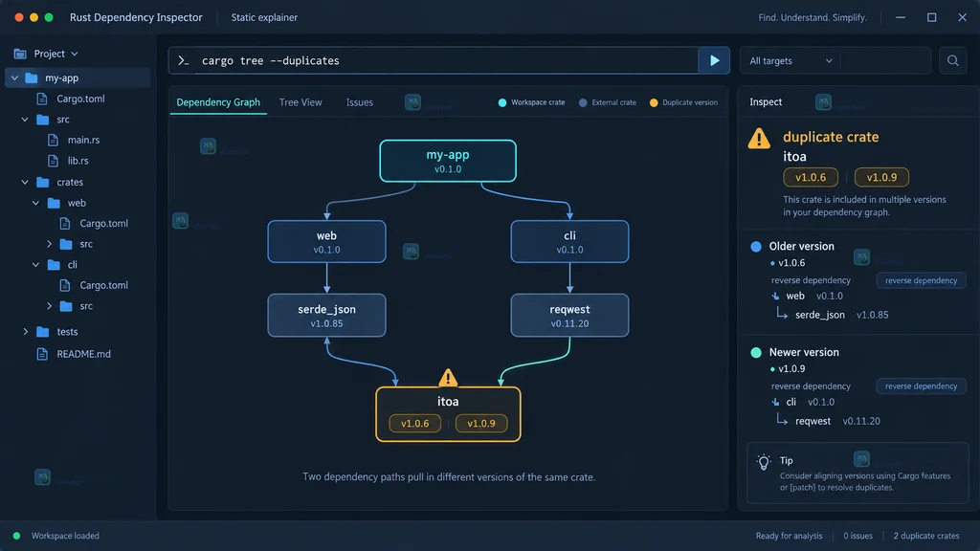Run the cargo tree command play button
The image size is (980, 551).
(x=714, y=60)
